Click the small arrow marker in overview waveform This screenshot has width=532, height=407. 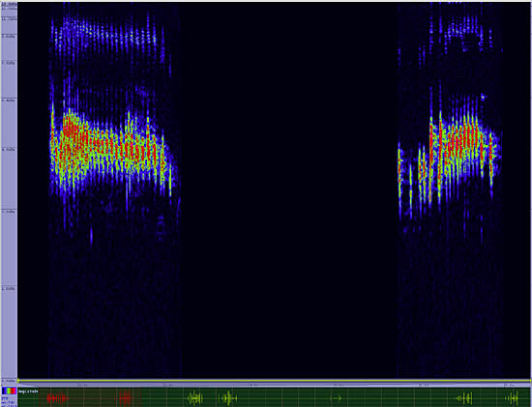pos(336,398)
